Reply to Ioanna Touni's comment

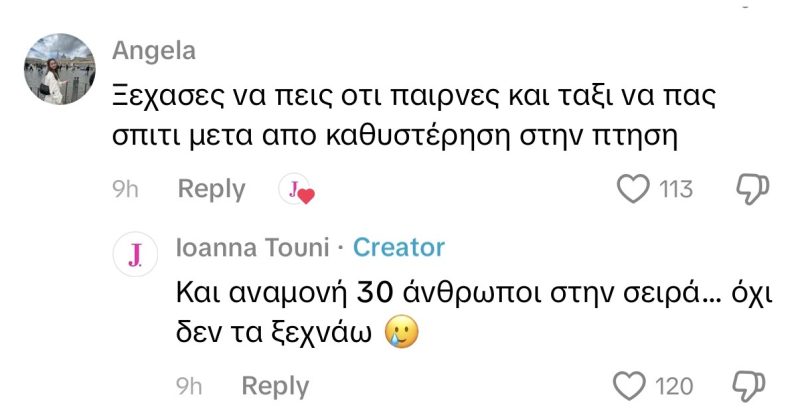coord(275,386)
